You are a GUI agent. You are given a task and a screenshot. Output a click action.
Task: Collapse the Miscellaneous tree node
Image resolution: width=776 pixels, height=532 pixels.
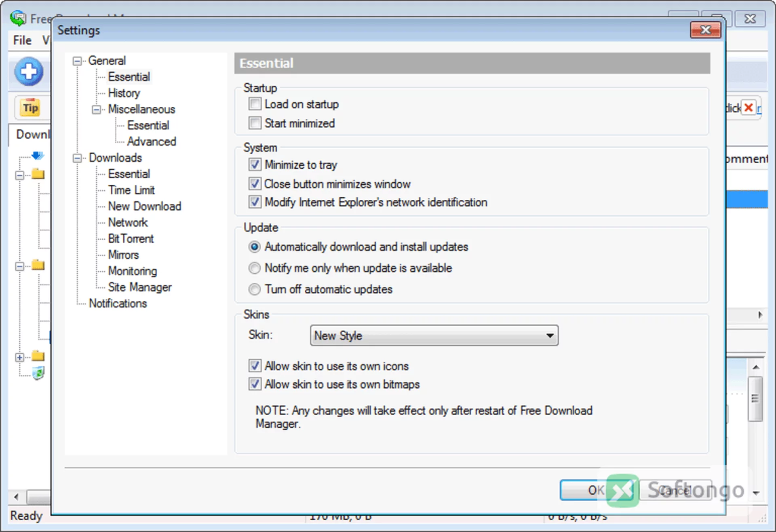[x=96, y=110]
